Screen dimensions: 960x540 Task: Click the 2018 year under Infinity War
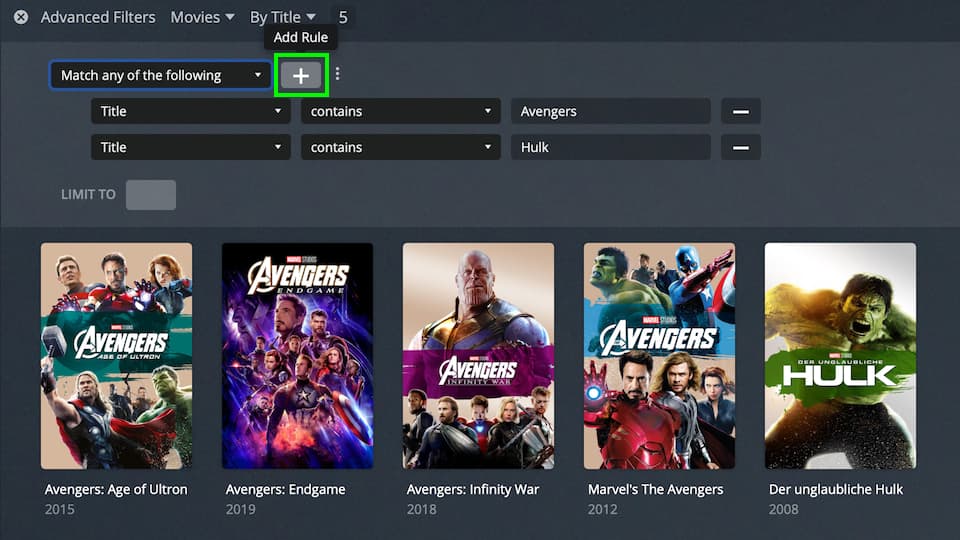[422, 509]
